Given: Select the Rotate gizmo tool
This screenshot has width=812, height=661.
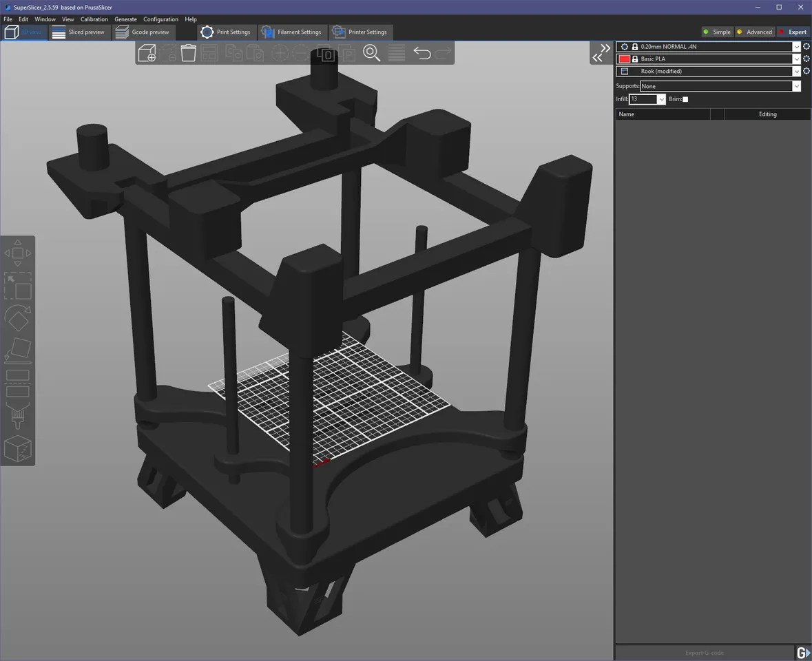Looking at the screenshot, I should click(18, 318).
